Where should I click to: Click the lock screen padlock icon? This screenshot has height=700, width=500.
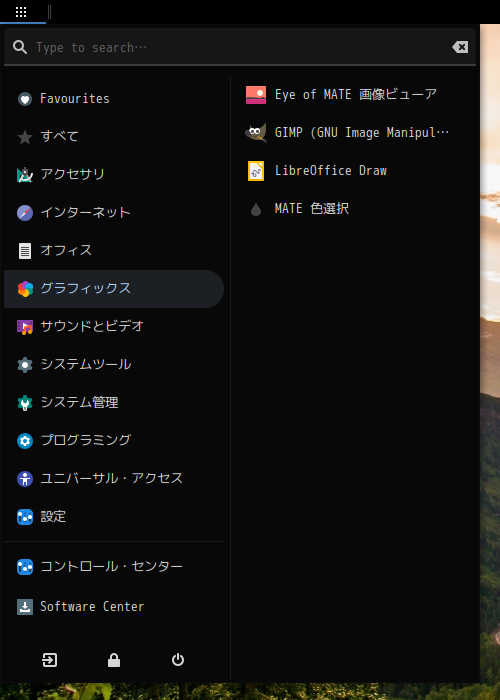click(114, 660)
